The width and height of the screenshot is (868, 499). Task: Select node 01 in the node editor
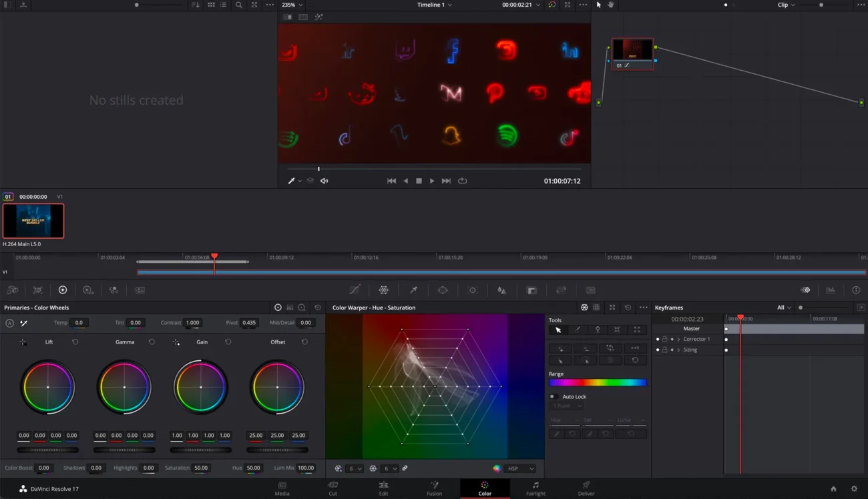tap(633, 53)
